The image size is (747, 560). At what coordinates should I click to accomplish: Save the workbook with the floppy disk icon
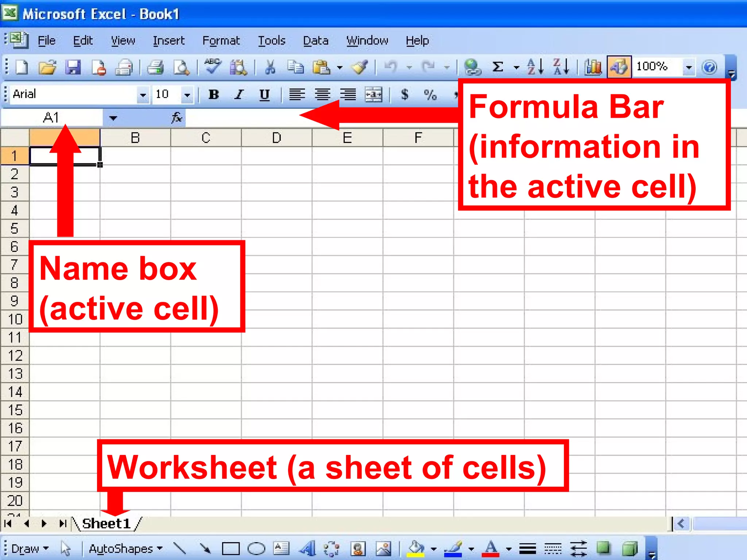[x=73, y=67]
